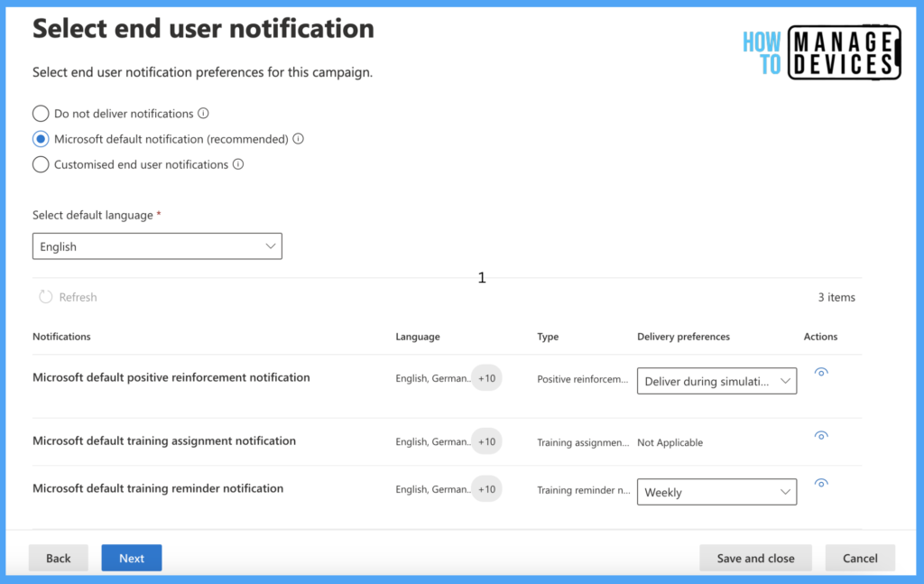The height and width of the screenshot is (584, 924).
Task: Preview positive reinforcement notification via eye icon
Action: (x=820, y=372)
